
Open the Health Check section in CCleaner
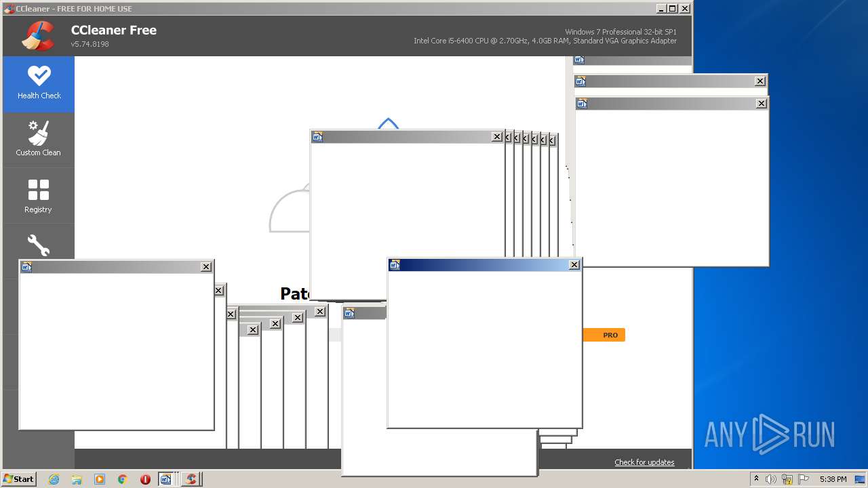pos(39,84)
